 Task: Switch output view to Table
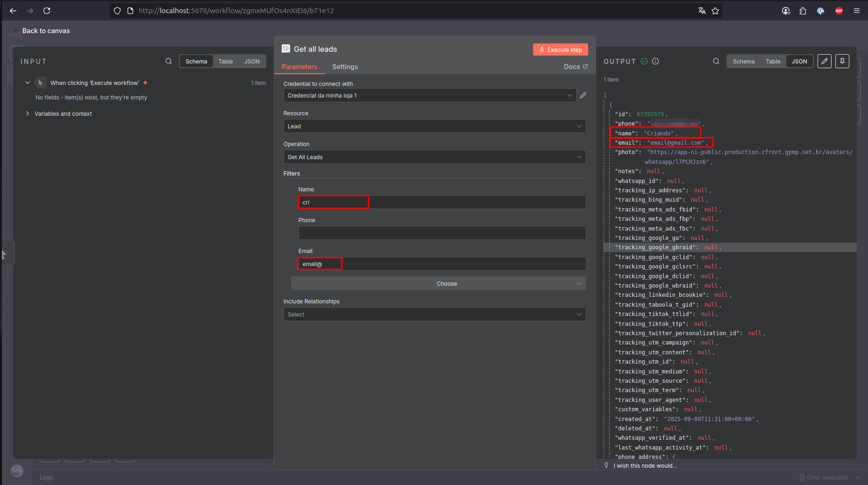coord(773,62)
